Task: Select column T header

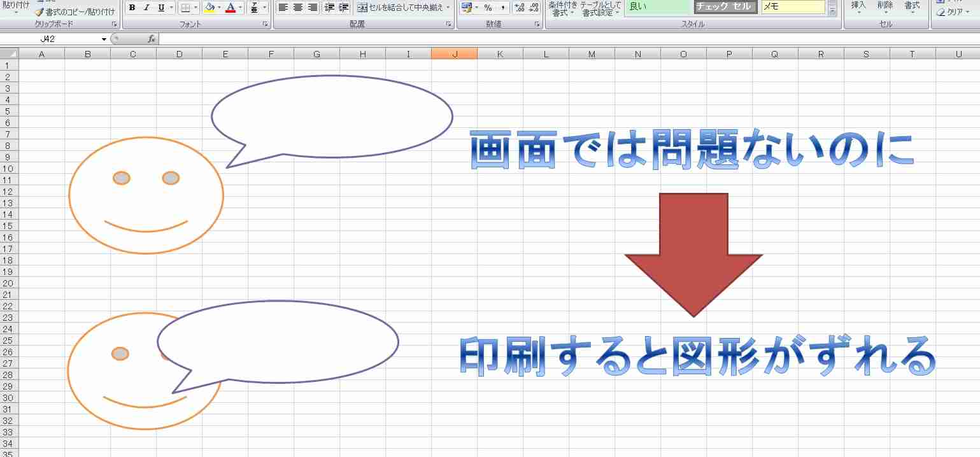Action: [x=913, y=54]
